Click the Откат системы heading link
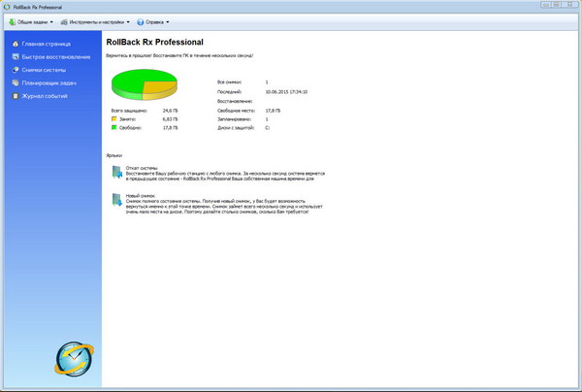This screenshot has width=582, height=392. click(x=142, y=167)
